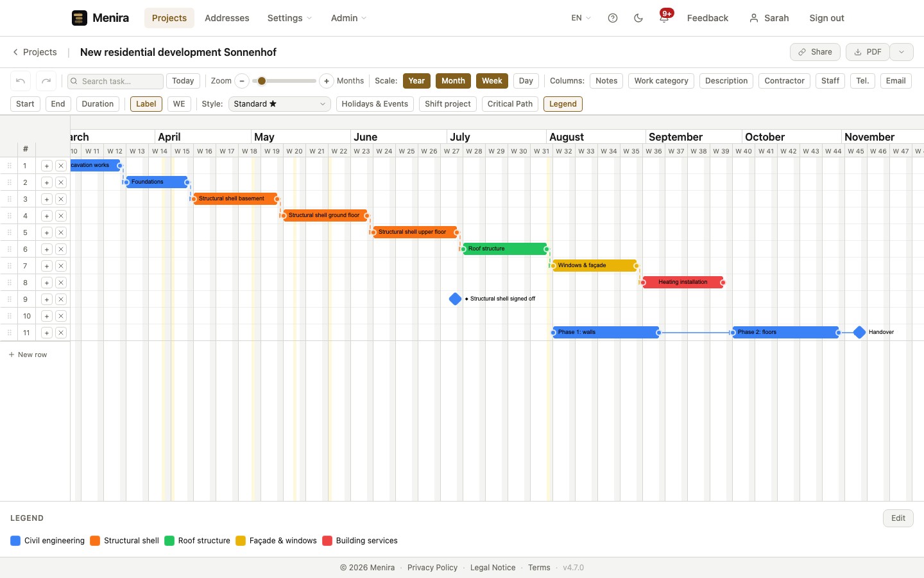
Task: Click the Share button
Action: click(815, 52)
